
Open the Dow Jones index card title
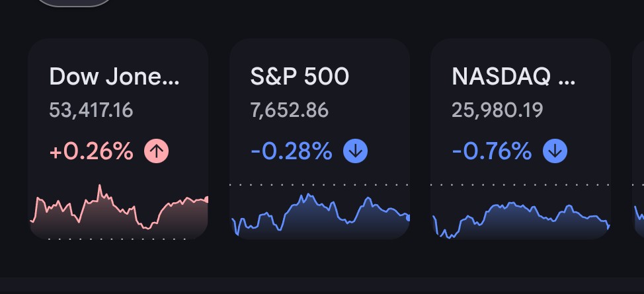[x=114, y=77]
